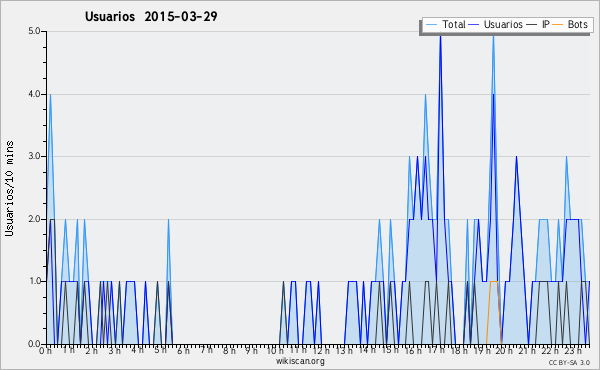Click the dark blue Usuarios legend line swatch
Screen dimensions: 600x370
click(474, 25)
